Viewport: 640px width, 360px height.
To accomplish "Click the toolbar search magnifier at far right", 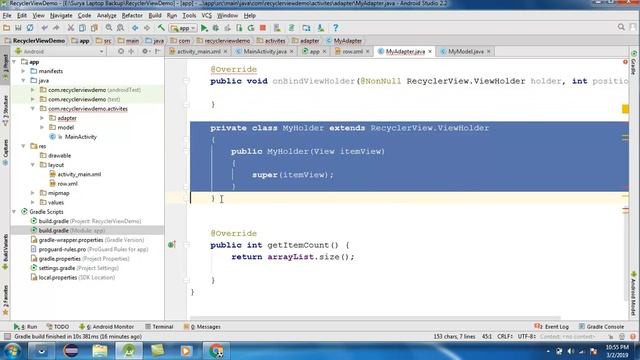I will click(x=621, y=27).
